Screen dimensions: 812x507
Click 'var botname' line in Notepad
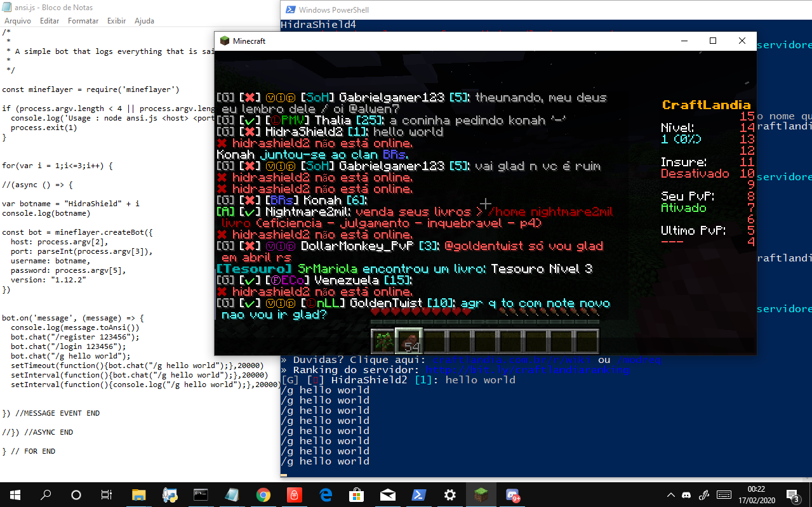click(70, 204)
